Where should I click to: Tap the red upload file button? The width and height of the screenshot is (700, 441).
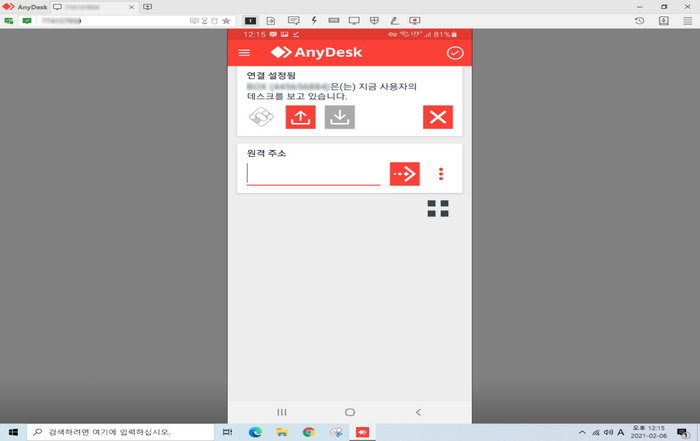point(300,117)
